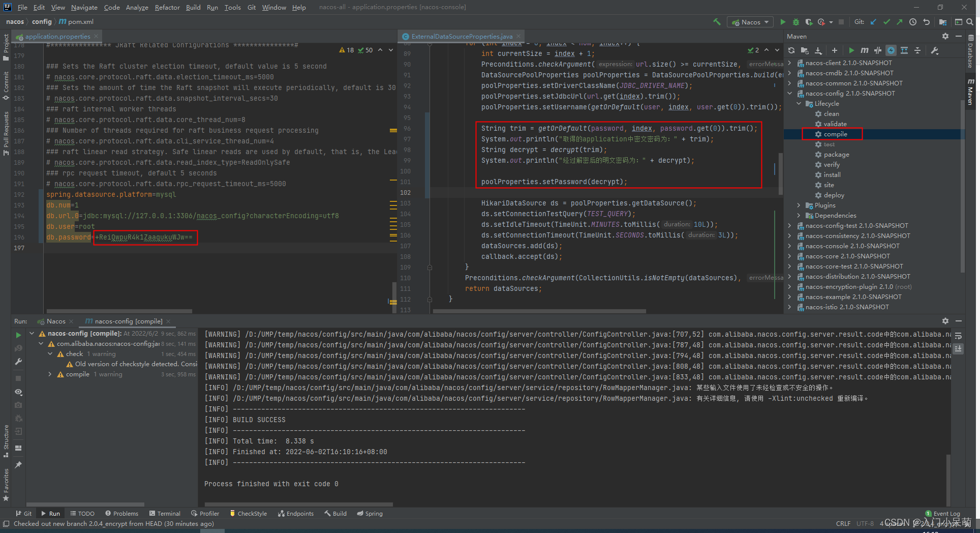Viewport: 980px width, 533px height.
Task: Collapse all in Maven tool window
Action: [917, 50]
